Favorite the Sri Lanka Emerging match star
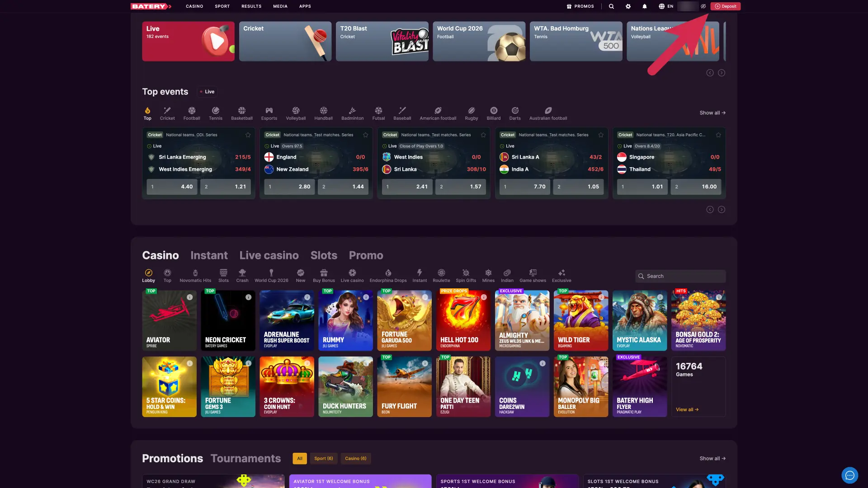Viewport: 868px width, 488px height. pos(248,135)
